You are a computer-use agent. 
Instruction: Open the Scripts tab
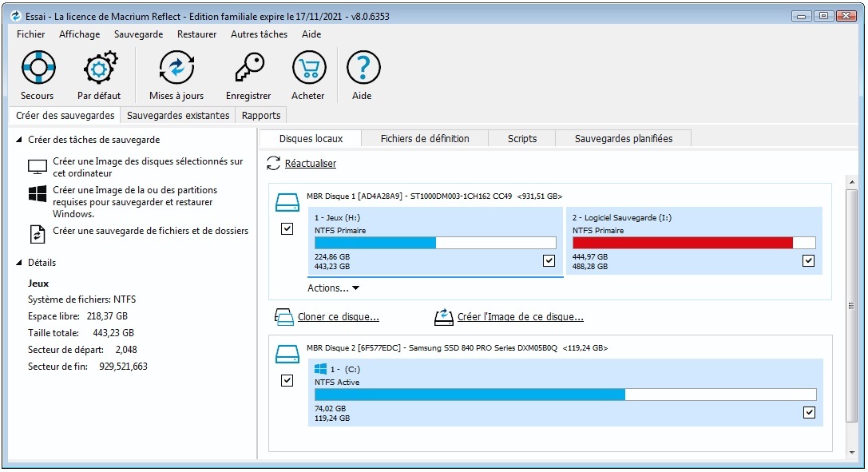[x=522, y=139]
